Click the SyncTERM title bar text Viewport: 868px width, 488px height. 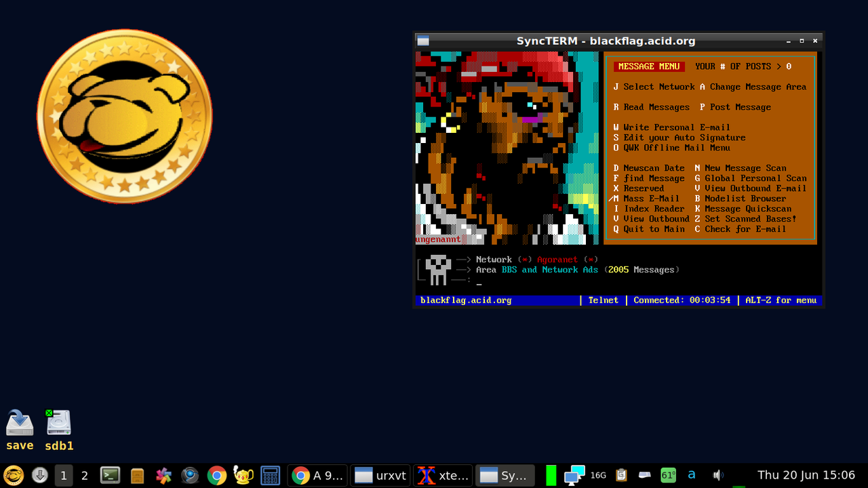coord(606,41)
